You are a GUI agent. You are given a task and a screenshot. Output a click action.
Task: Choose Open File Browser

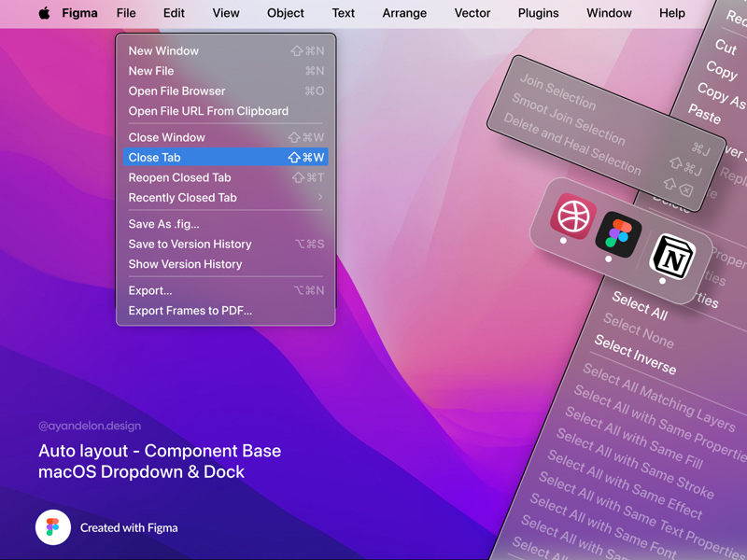(177, 91)
